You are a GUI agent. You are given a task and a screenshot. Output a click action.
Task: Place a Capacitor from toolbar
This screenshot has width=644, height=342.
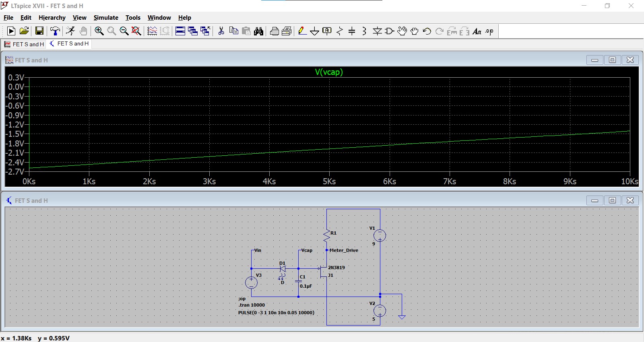coord(352,31)
